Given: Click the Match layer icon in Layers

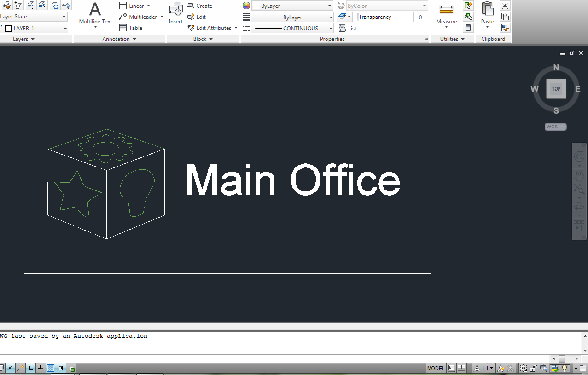Looking at the screenshot, I should (6, 5).
